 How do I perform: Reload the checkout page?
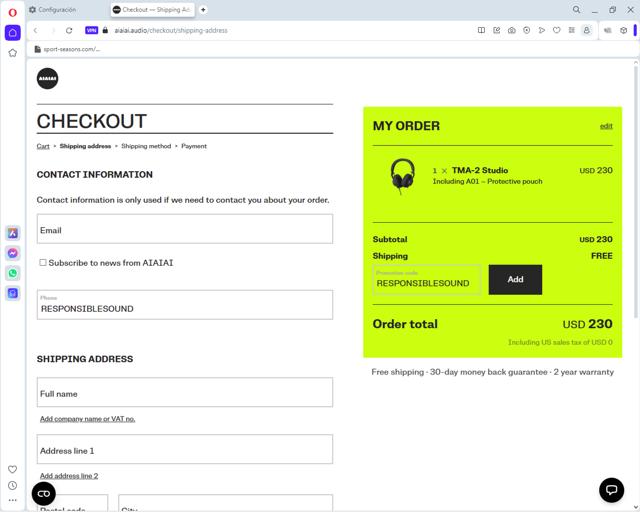(69, 30)
